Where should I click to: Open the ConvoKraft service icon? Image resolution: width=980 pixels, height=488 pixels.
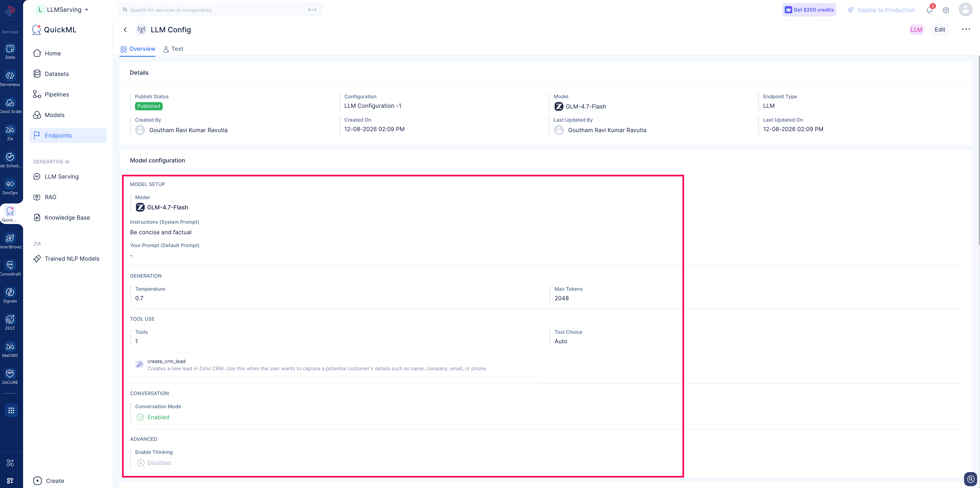coord(10,265)
